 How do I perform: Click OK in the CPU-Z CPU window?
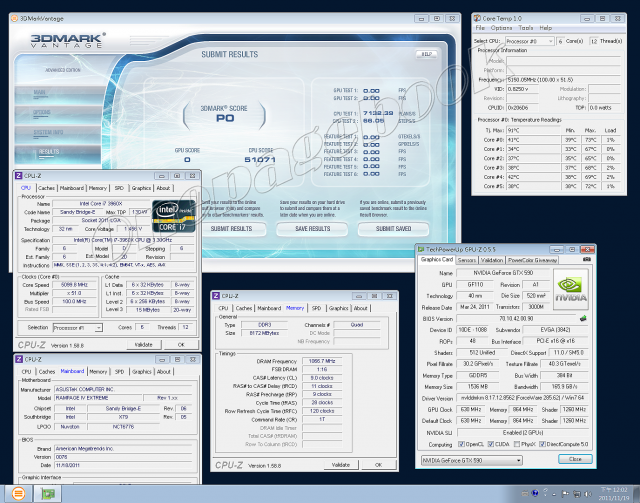pyautogui.click(x=181, y=345)
